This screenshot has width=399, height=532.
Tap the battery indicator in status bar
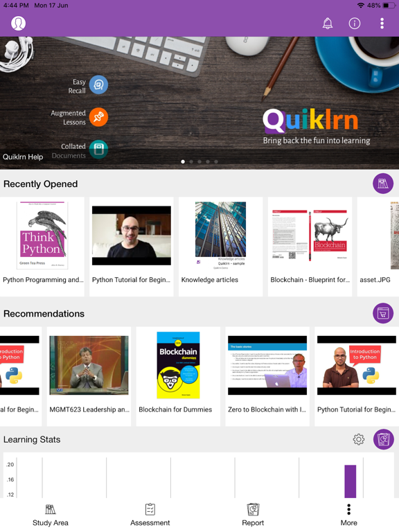pyautogui.click(x=389, y=6)
